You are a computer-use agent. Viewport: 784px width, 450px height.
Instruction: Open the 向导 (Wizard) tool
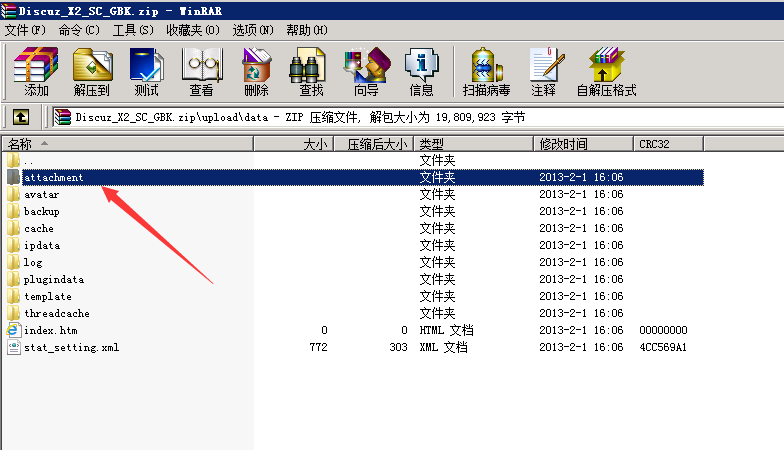coord(366,70)
